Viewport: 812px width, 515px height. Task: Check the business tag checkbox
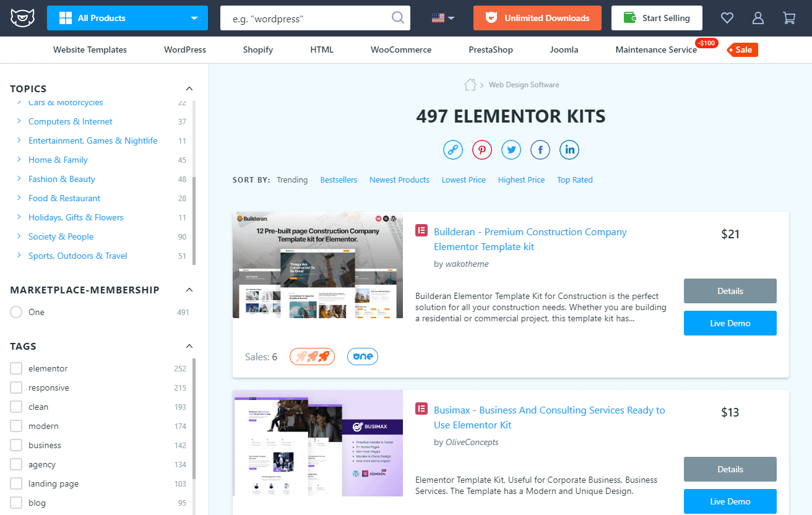coord(16,445)
